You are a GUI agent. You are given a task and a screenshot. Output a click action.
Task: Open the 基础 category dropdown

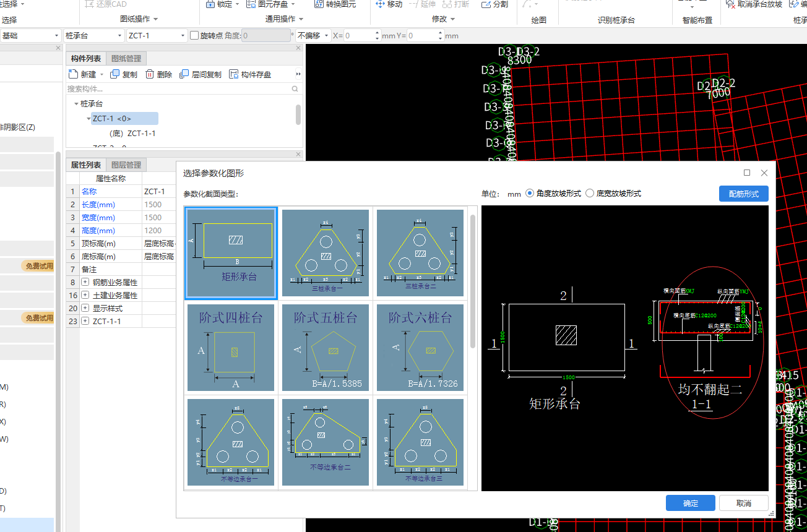pos(31,36)
